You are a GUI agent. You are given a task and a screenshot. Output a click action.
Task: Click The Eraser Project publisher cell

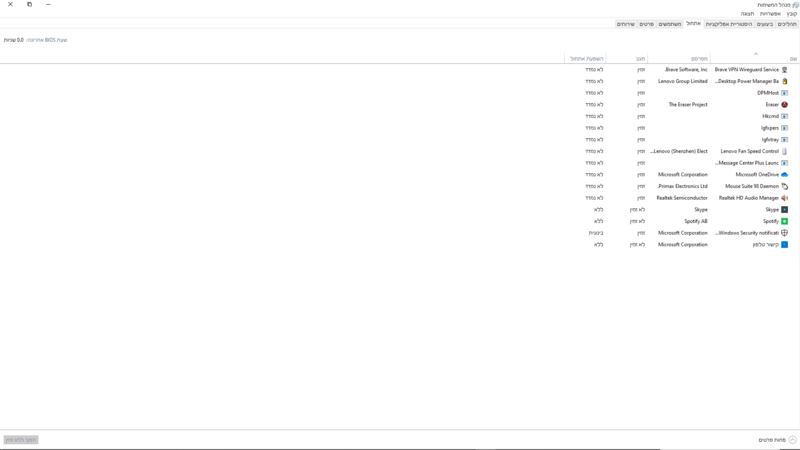(688, 105)
